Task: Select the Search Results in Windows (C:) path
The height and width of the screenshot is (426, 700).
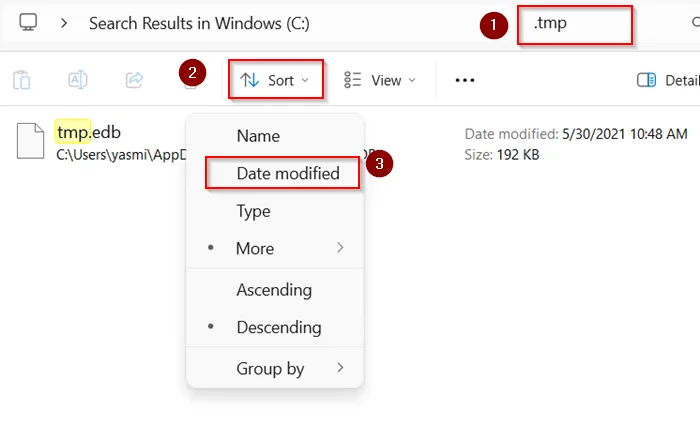Action: coord(199,23)
